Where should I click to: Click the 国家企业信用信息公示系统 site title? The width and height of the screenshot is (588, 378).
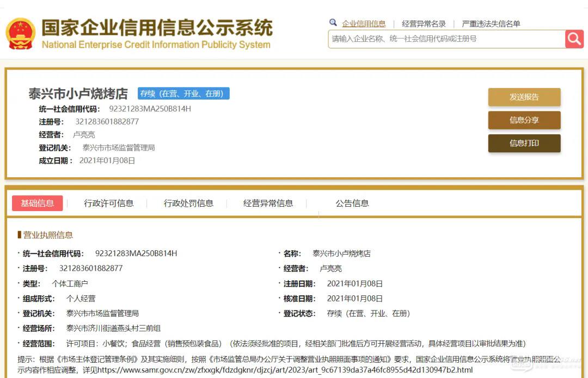(x=157, y=28)
